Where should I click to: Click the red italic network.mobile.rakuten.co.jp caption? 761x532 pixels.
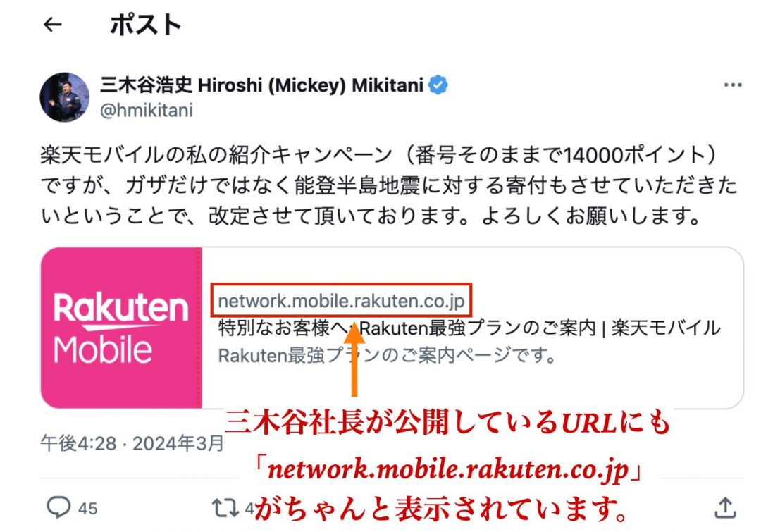[x=447, y=469]
